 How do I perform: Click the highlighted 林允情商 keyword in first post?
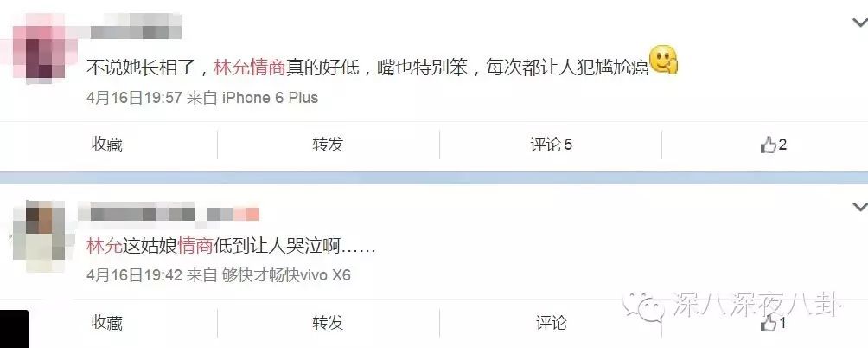(x=249, y=68)
